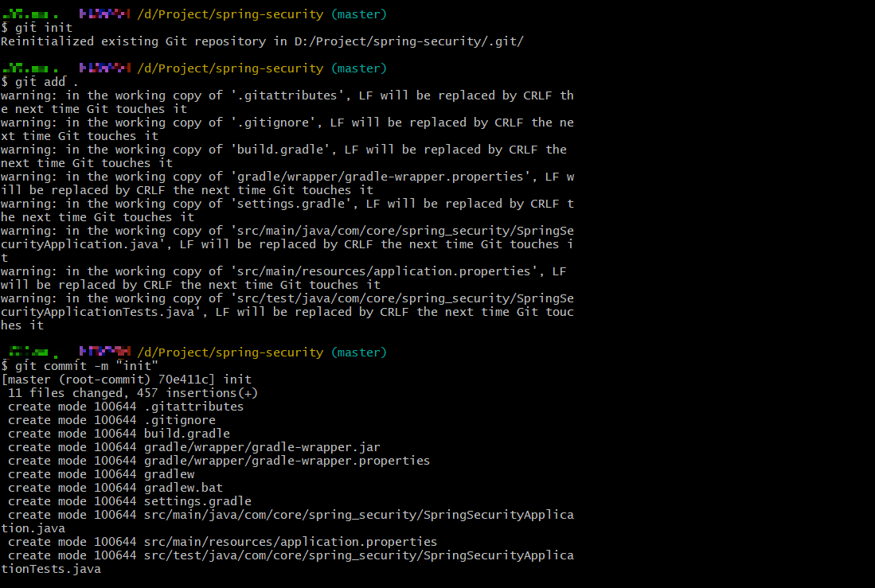Click the prompt path directly above "$ git commit"

pyautogui.click(x=230, y=352)
